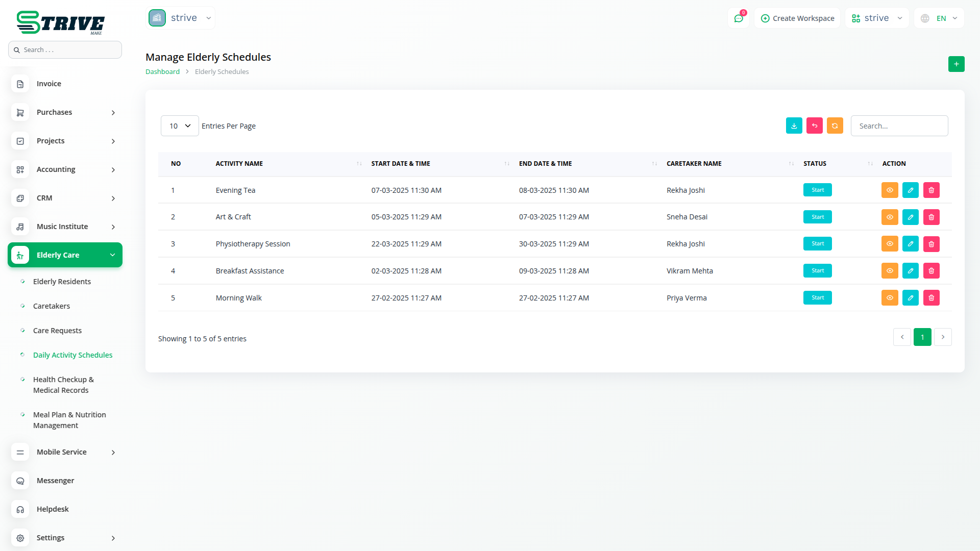Click the pink undo arrow icon
Screen dimensions: 980x551
coord(814,126)
